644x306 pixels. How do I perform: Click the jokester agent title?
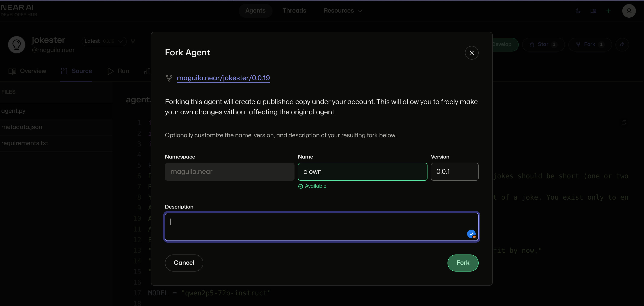click(x=48, y=40)
